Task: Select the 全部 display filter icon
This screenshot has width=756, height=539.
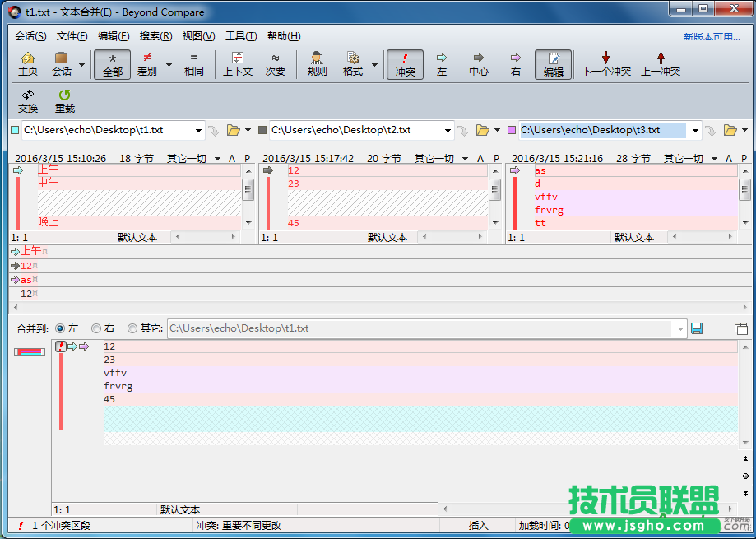Action: point(111,64)
